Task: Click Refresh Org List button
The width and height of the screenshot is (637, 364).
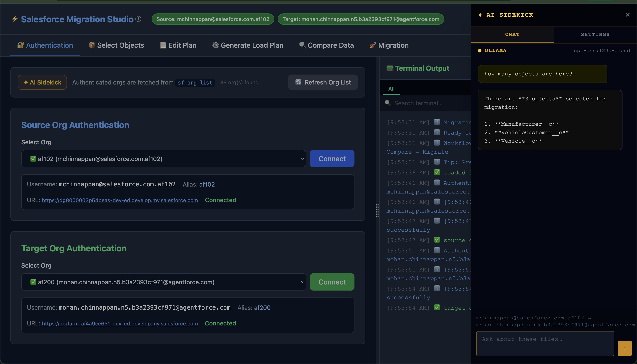Action: tap(323, 82)
